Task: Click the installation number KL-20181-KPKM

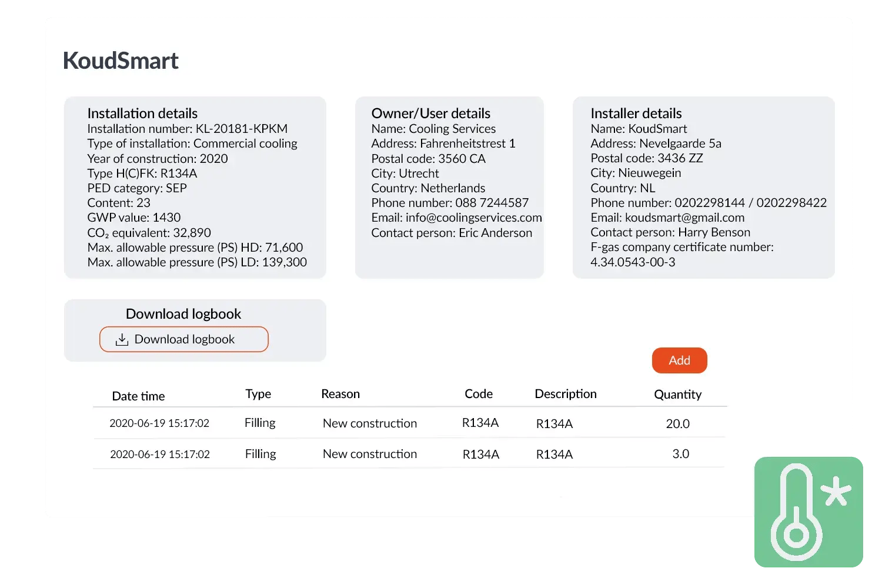Action: click(x=242, y=129)
